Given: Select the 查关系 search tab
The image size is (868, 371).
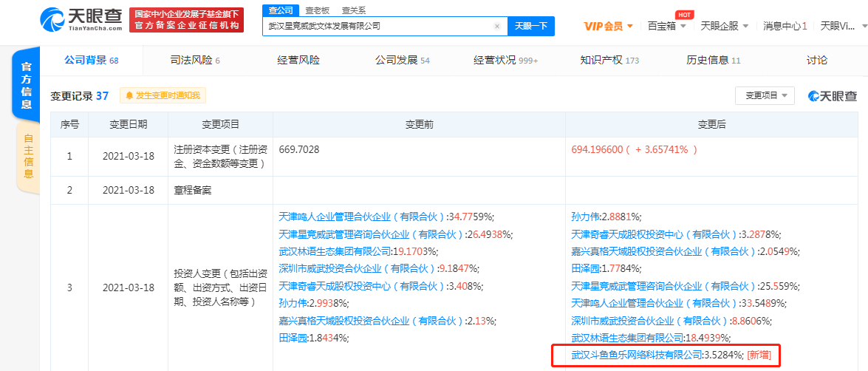Looking at the screenshot, I should (x=354, y=10).
